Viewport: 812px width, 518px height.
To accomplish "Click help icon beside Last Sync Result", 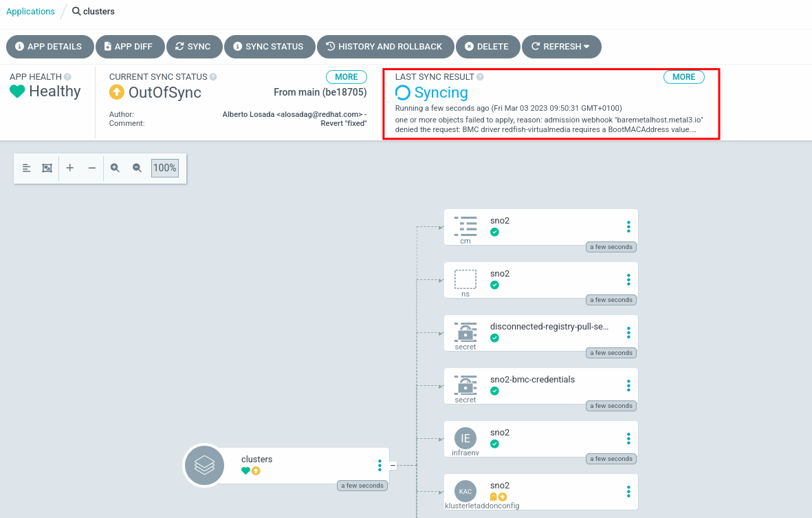I will tap(480, 77).
